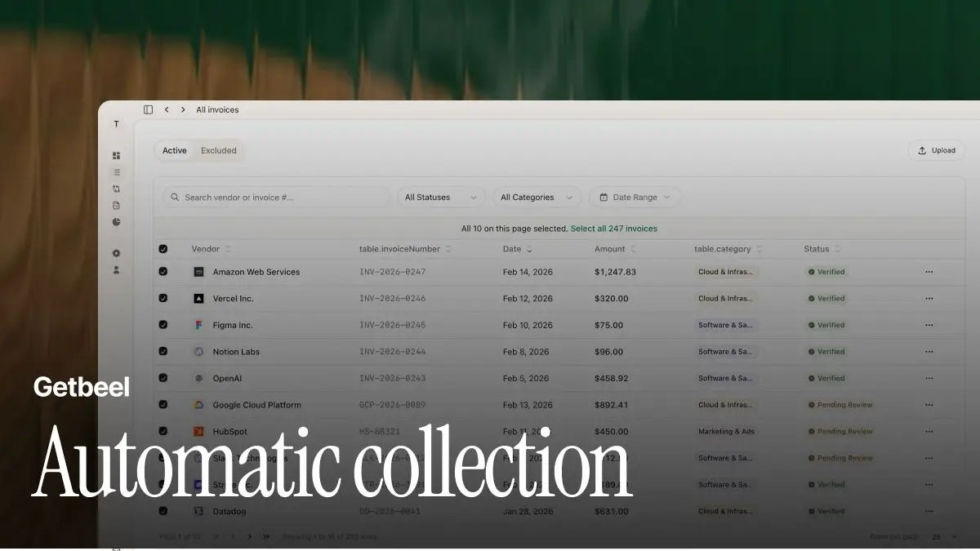Switch to the Excluded tab
This screenshot has width=980, height=551.
219,150
